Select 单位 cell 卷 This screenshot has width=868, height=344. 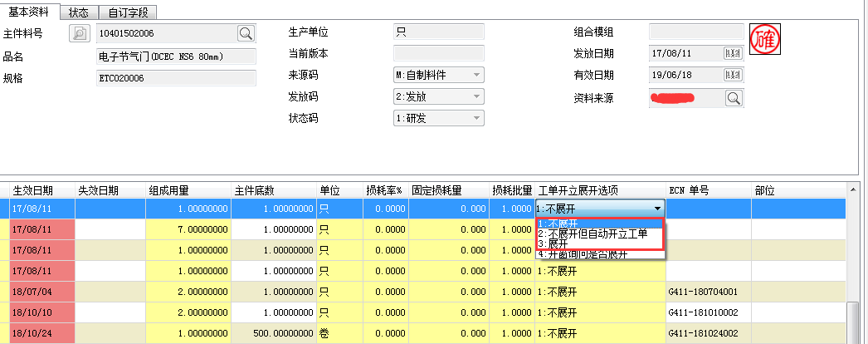(x=339, y=334)
